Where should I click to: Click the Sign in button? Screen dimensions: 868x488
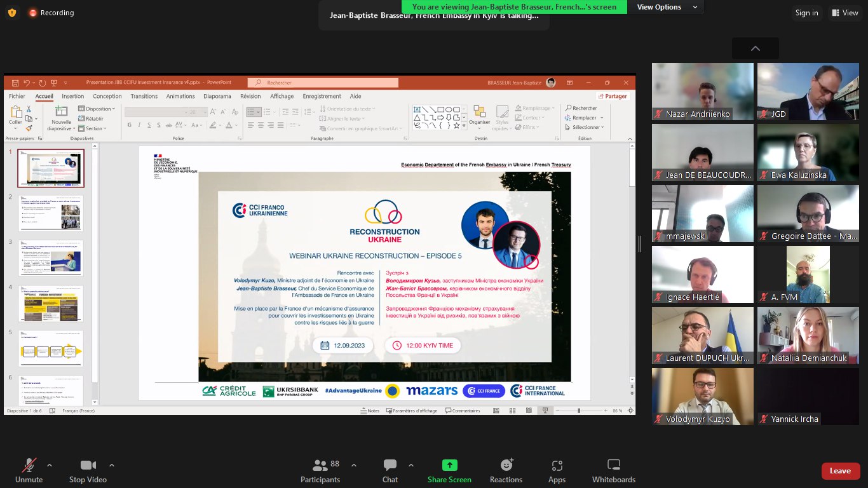(x=806, y=13)
